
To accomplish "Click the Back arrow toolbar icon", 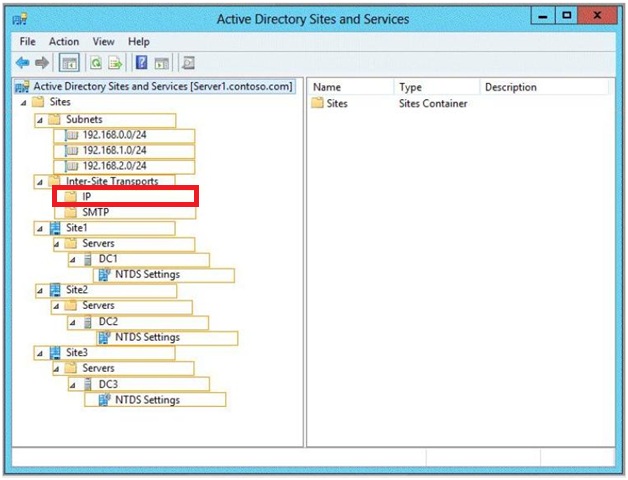I will tap(22, 63).
